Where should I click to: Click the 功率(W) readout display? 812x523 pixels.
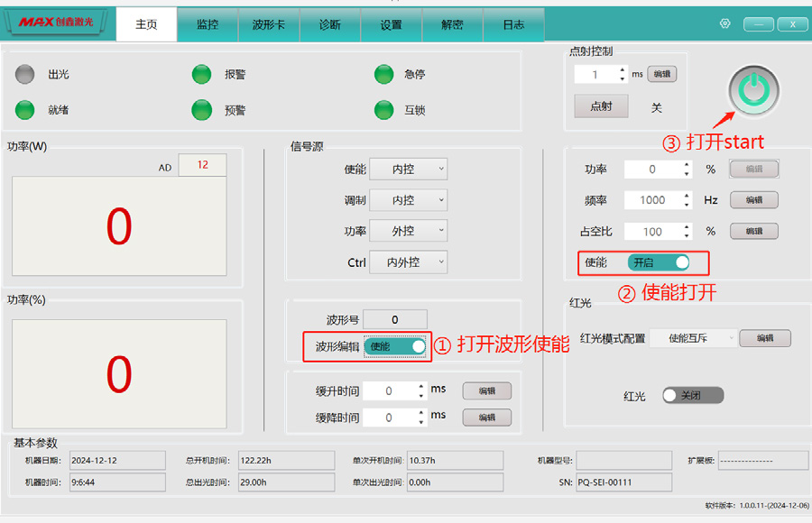119,226
